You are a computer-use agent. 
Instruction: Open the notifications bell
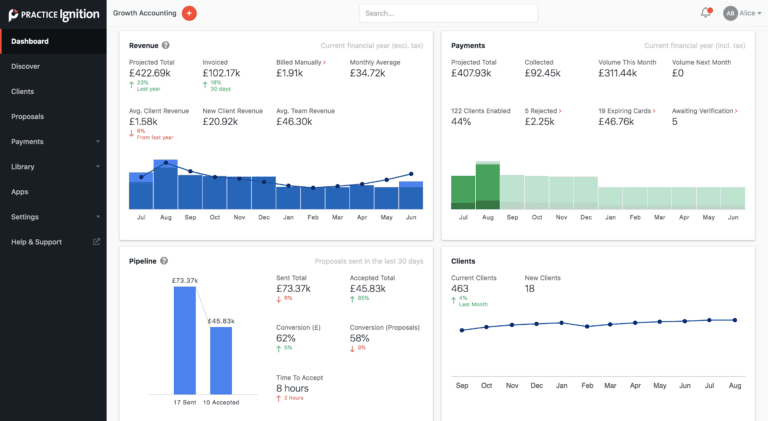click(x=706, y=13)
